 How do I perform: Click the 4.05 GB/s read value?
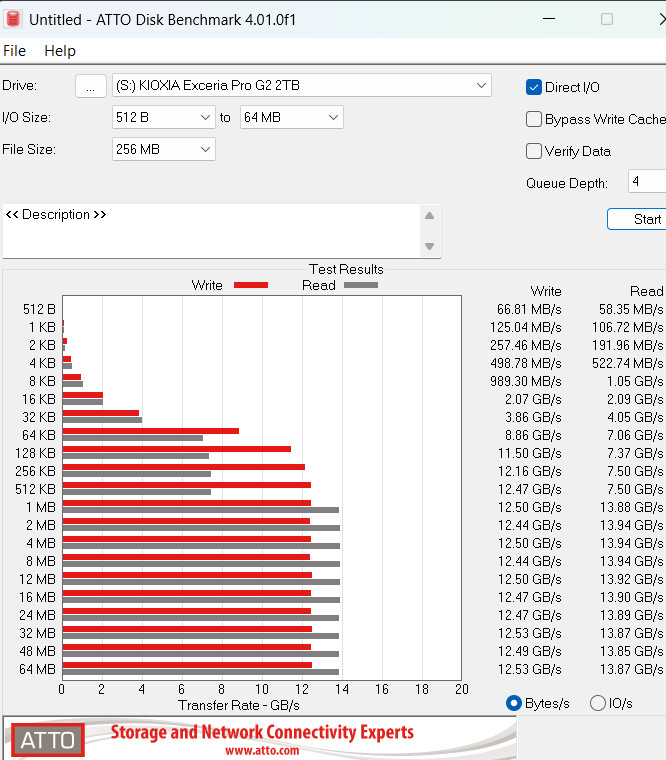635,417
